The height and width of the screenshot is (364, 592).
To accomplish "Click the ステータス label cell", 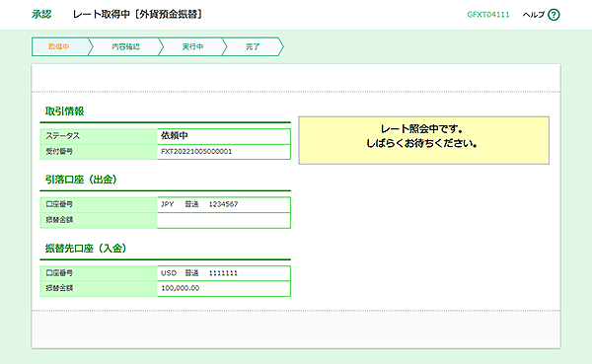I will [99, 136].
